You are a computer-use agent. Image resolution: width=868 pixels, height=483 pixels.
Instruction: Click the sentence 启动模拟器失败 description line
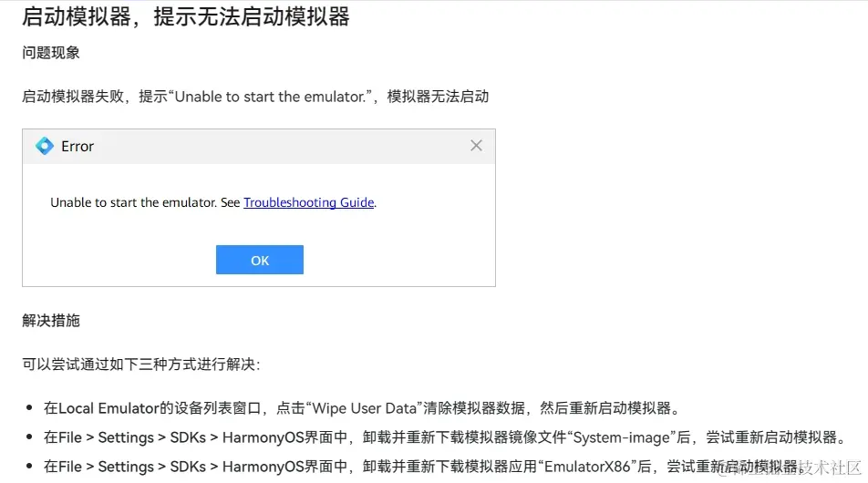click(x=255, y=97)
